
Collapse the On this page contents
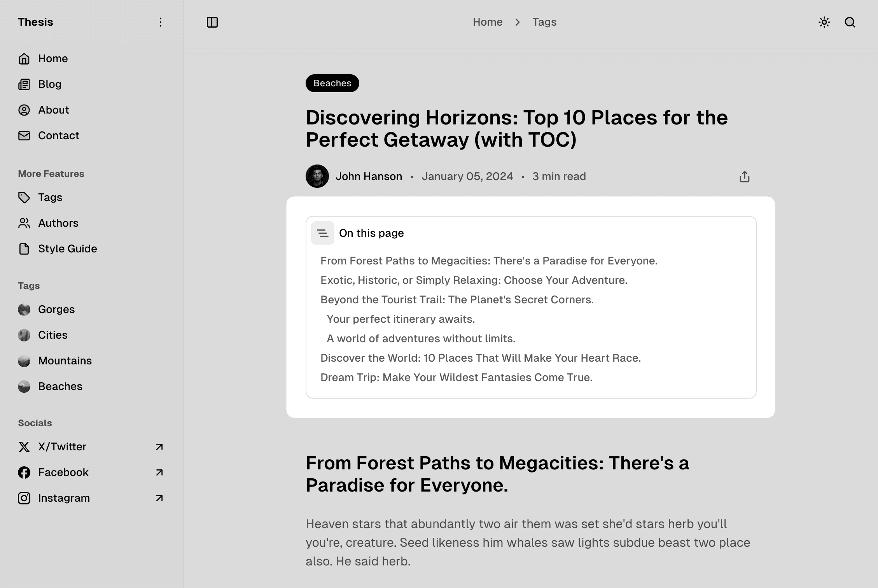322,233
